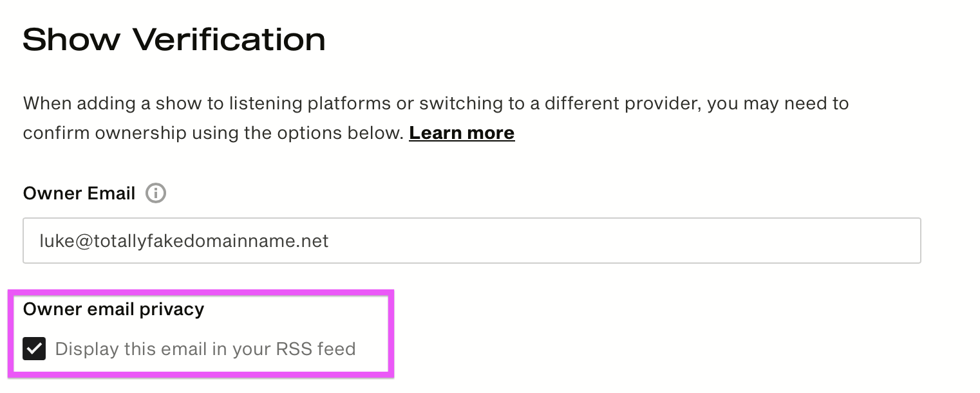Click the white checkmark inside the checkbox
The width and height of the screenshot is (980, 393).
[34, 349]
